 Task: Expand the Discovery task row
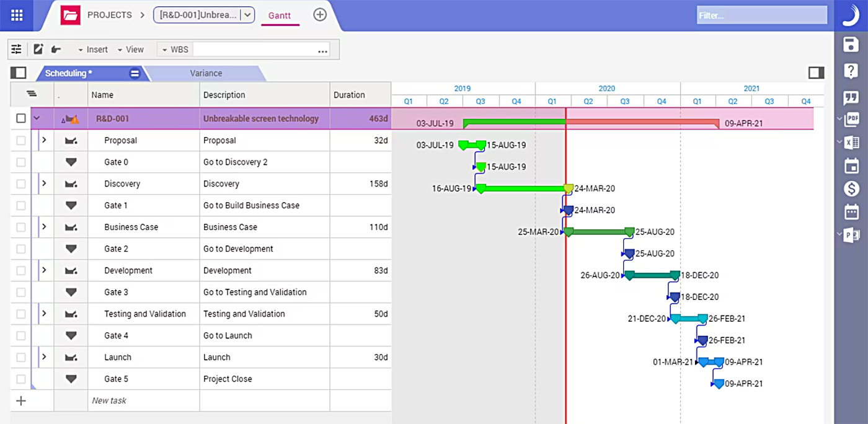[x=43, y=183]
